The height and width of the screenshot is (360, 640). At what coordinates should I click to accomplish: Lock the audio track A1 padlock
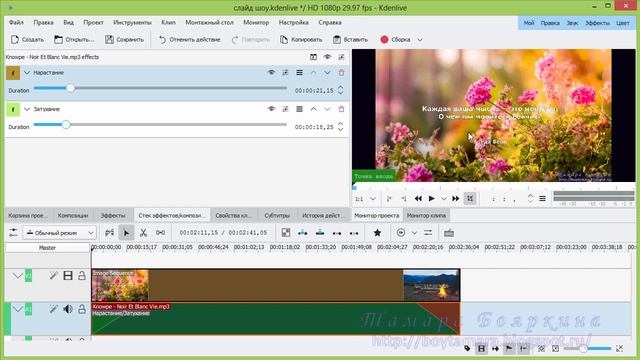click(x=82, y=309)
